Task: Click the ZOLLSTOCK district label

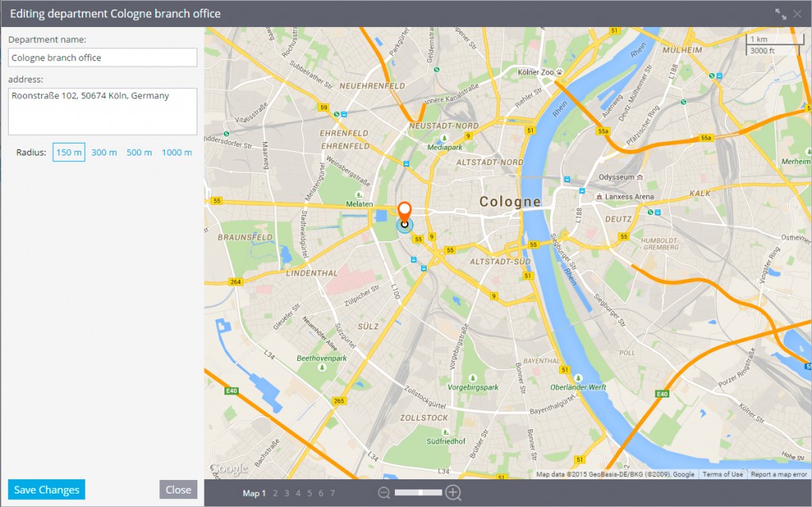Action: point(424,418)
